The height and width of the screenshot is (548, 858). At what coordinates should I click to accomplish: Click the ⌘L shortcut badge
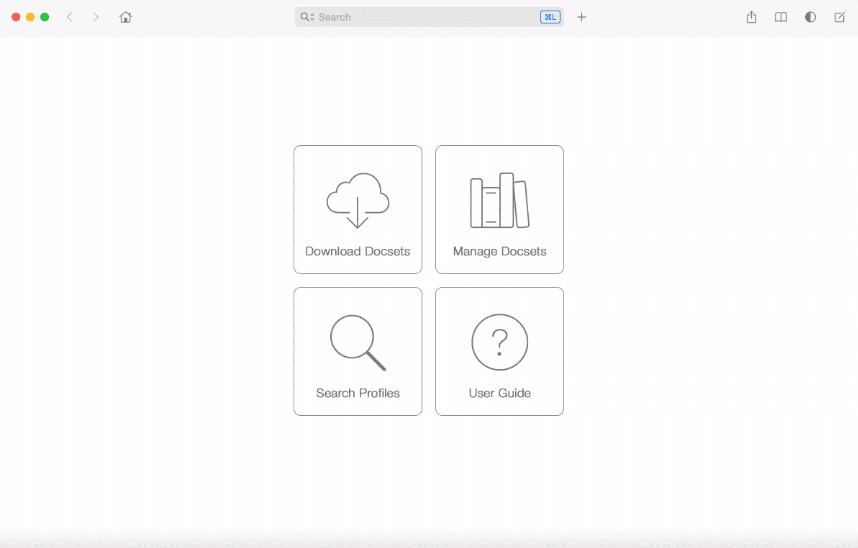[x=550, y=17]
